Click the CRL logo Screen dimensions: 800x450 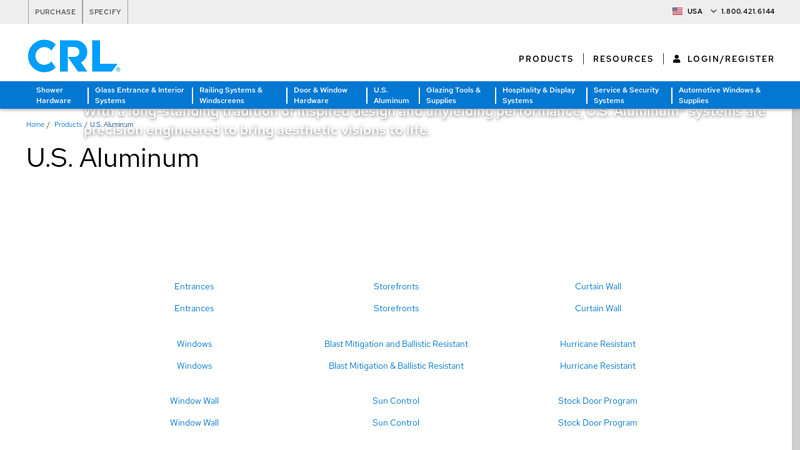[x=74, y=56]
